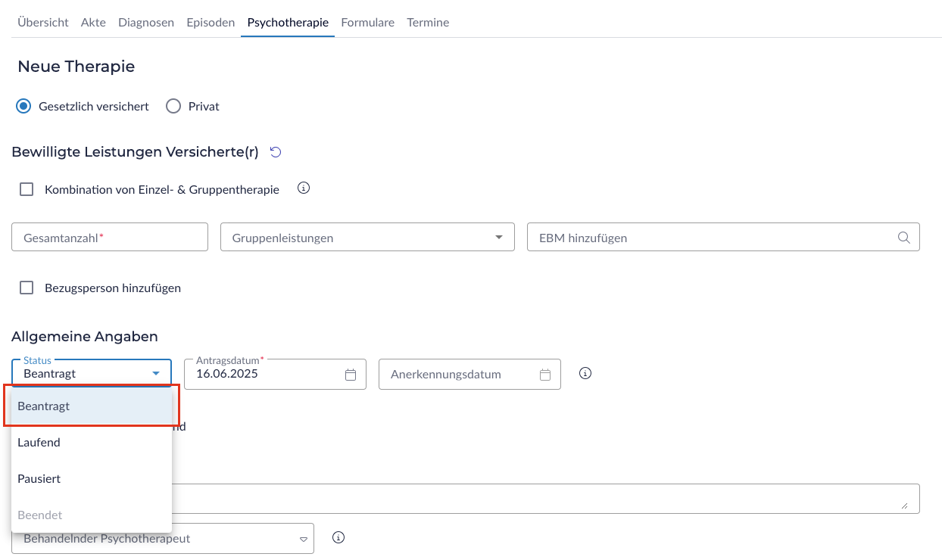Click info icon next to Kombination checkbox

click(304, 188)
